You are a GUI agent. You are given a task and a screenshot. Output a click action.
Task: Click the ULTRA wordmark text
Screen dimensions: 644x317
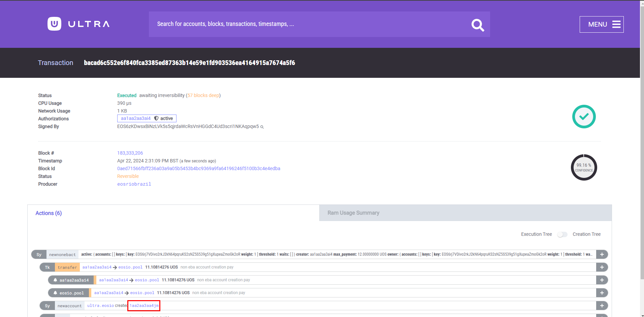pyautogui.click(x=89, y=24)
